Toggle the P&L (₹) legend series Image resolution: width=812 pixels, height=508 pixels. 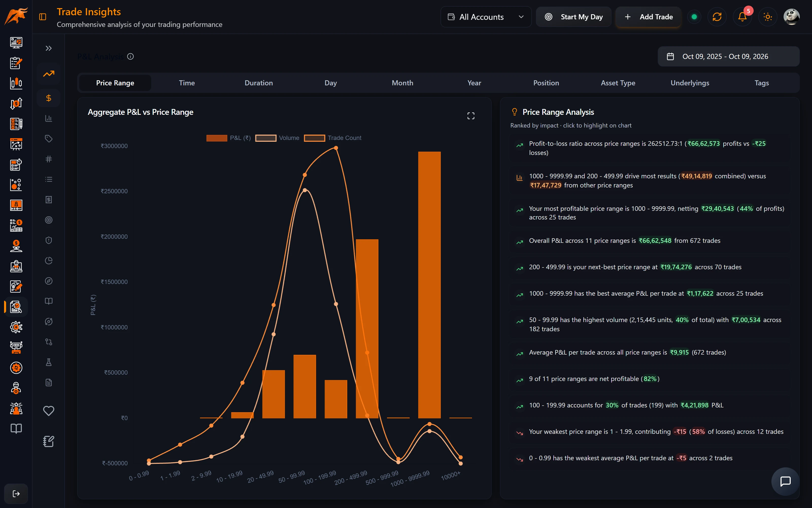click(x=228, y=138)
